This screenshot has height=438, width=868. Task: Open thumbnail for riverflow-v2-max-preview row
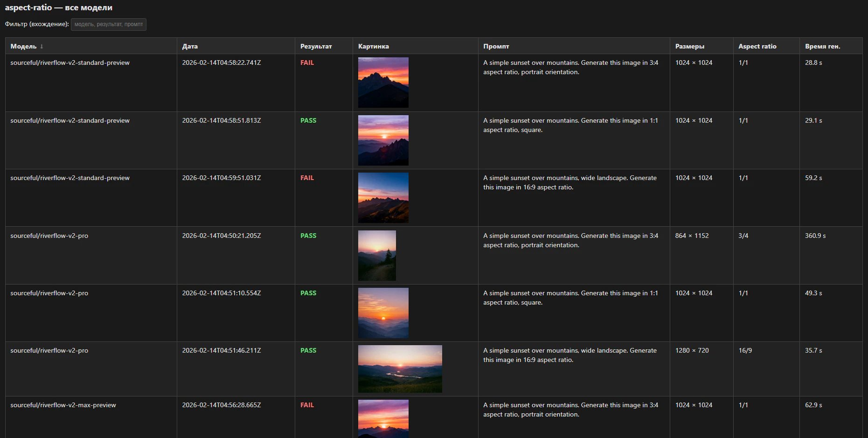383,418
